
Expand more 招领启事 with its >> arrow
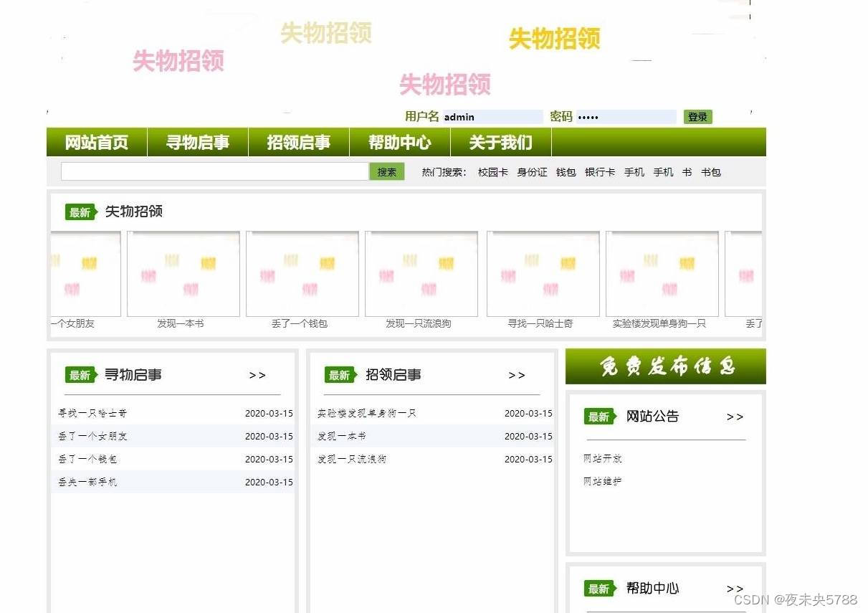coord(517,375)
